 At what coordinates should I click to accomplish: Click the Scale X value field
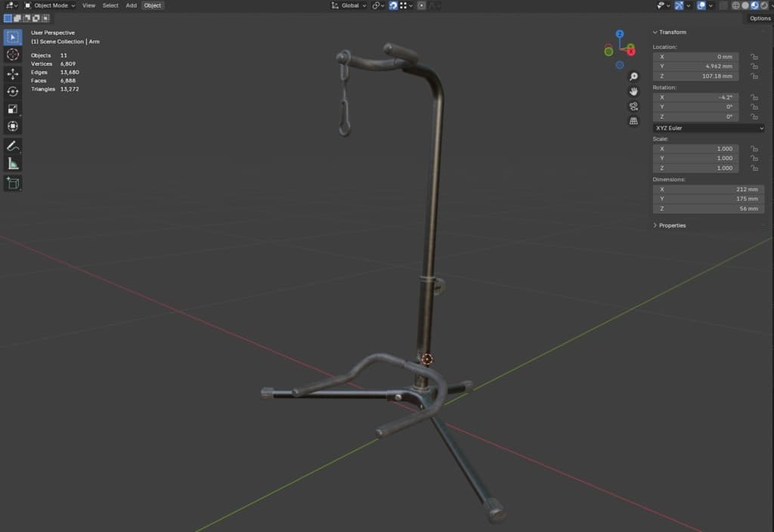tap(695, 149)
